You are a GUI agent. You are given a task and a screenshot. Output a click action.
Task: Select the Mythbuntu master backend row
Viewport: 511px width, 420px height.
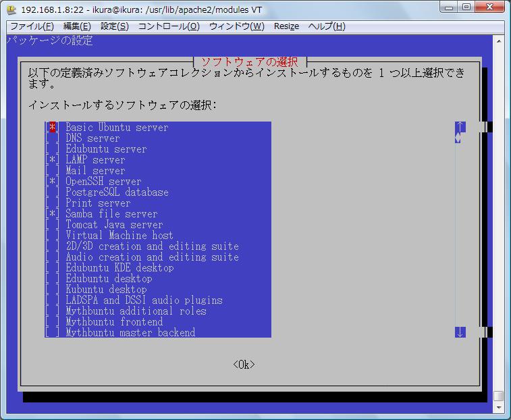pos(158,332)
